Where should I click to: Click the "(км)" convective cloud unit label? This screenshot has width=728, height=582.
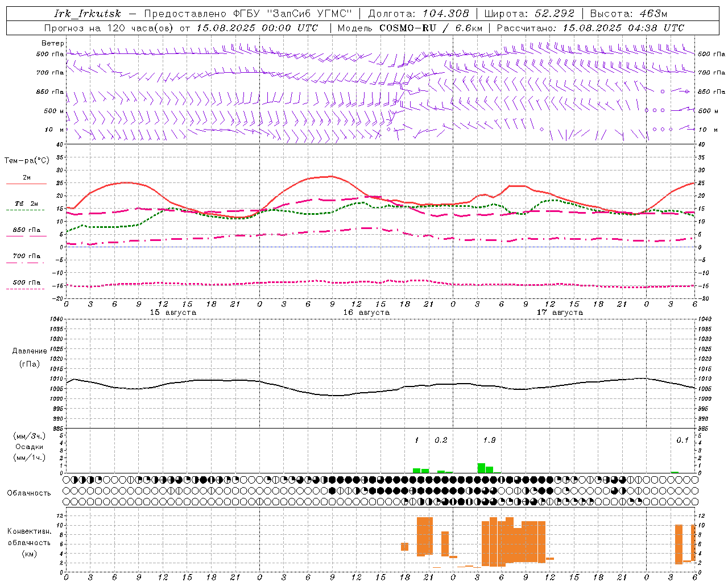tap(30, 554)
